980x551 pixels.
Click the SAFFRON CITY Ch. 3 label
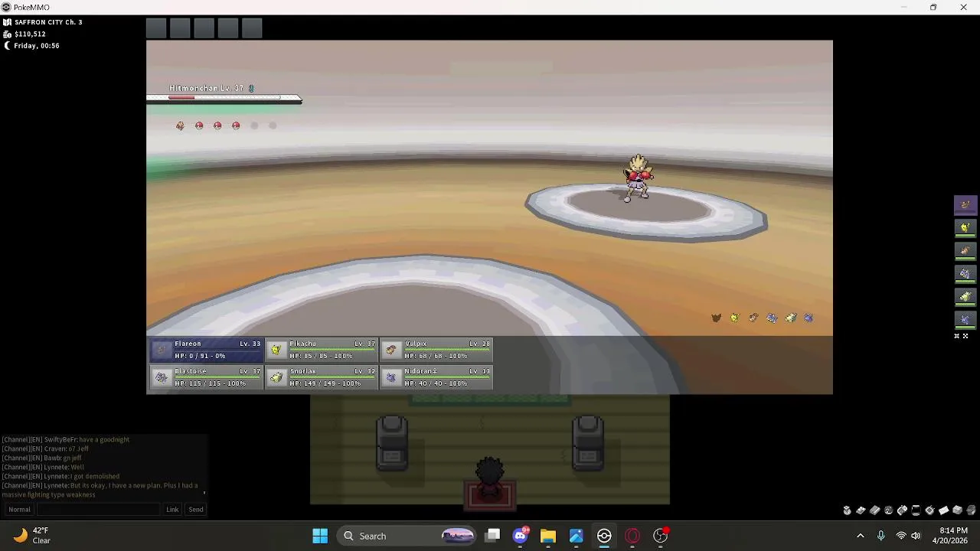[x=48, y=22]
